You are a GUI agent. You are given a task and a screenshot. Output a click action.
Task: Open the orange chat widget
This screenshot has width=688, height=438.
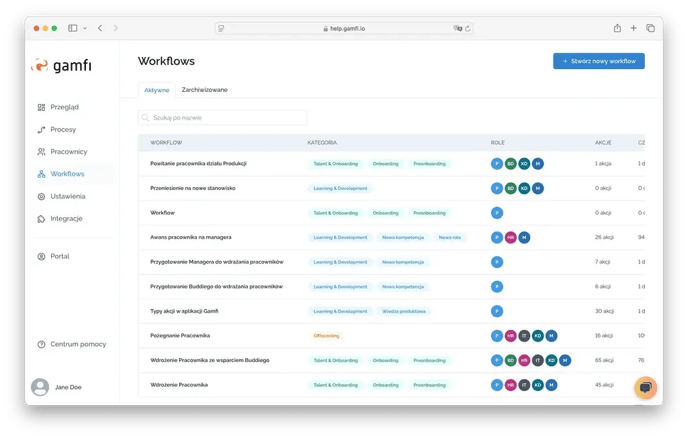646,388
